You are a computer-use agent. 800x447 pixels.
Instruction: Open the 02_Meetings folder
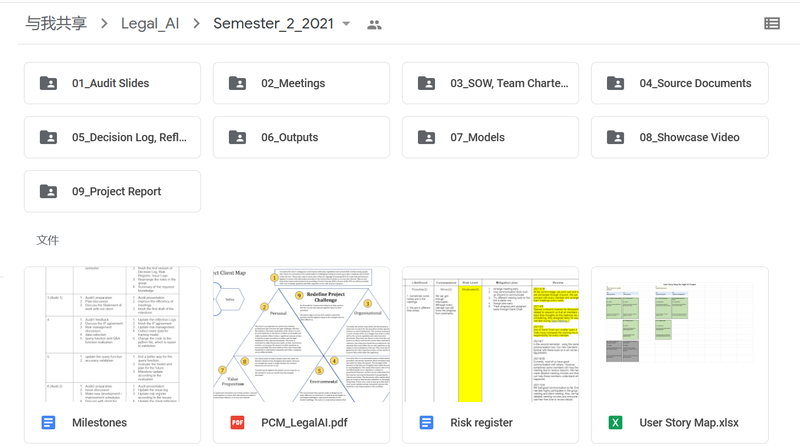click(302, 83)
